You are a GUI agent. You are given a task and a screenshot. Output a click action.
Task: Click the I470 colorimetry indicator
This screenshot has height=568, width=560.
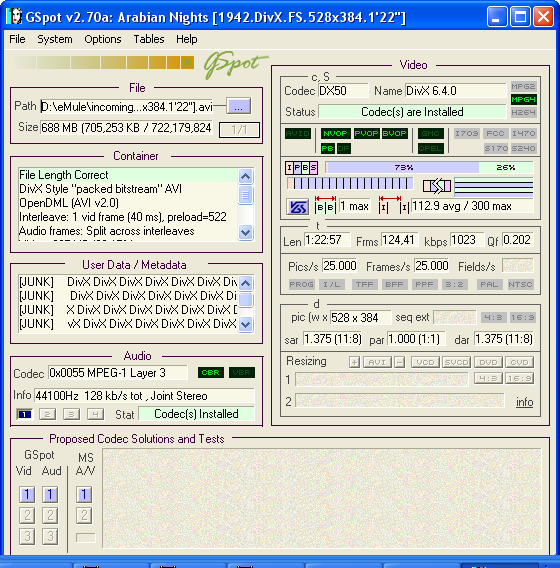pos(523,133)
